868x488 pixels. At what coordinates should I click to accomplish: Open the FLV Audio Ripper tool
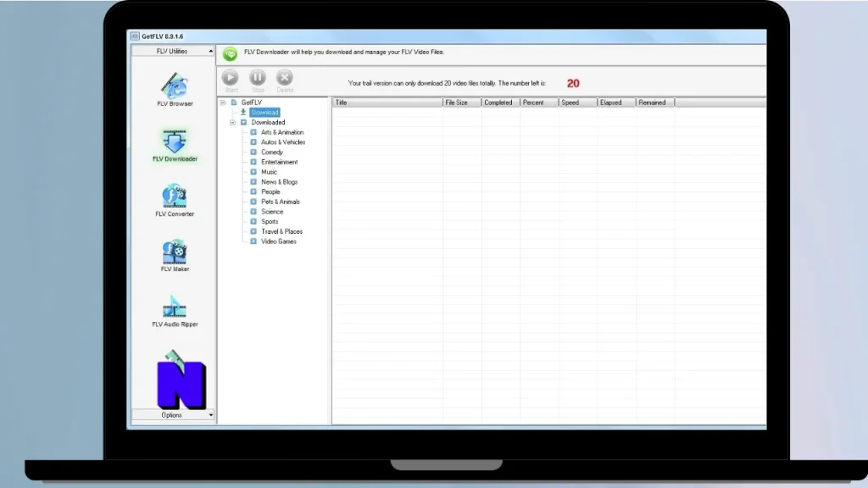175,311
